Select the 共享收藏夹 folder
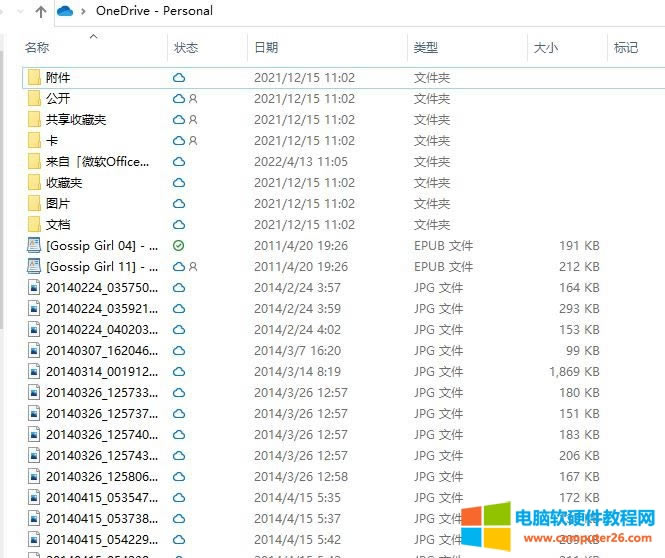 coord(76,119)
